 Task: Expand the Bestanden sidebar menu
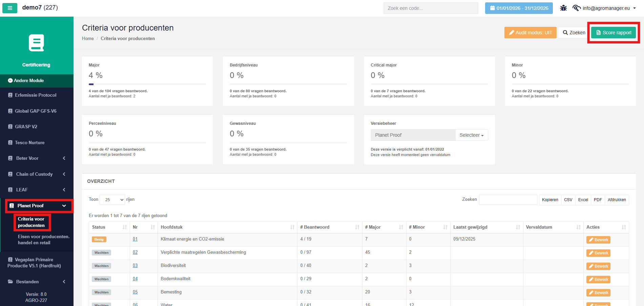pos(37,282)
